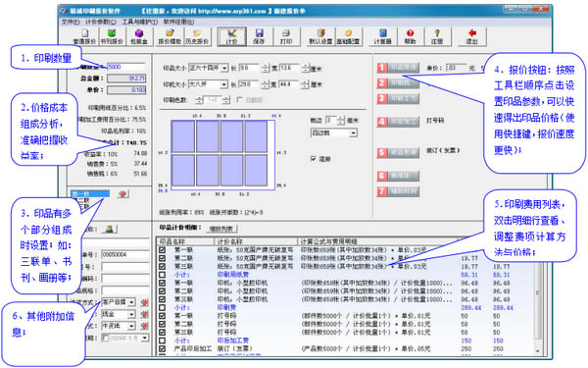Expand the 客户自提 delivery dropdown
This screenshot has height=368, width=588.
[x=131, y=302]
